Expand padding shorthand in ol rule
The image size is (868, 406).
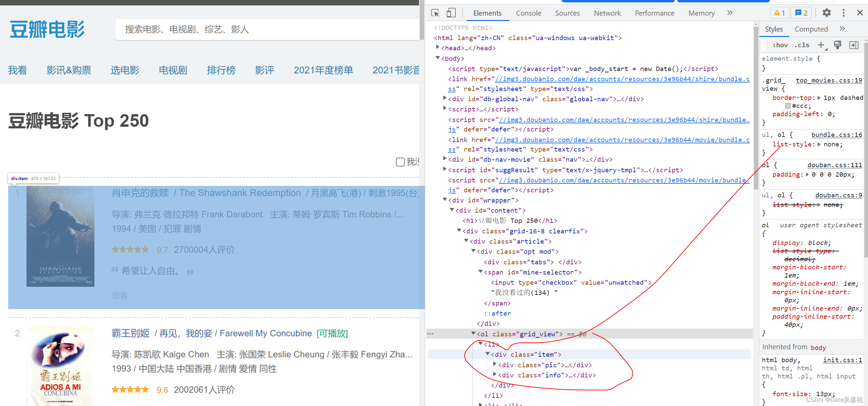[x=808, y=175]
